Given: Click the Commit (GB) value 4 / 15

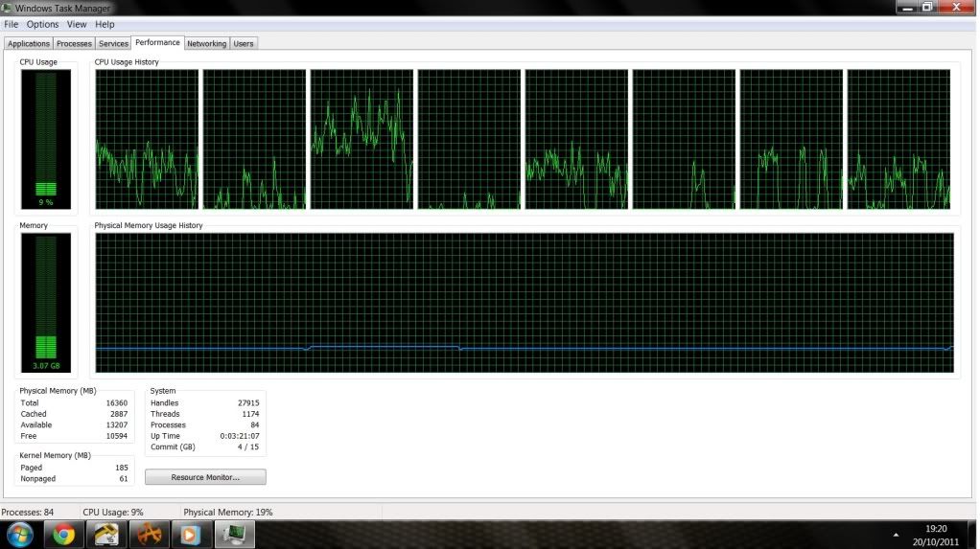Looking at the screenshot, I should [x=247, y=447].
